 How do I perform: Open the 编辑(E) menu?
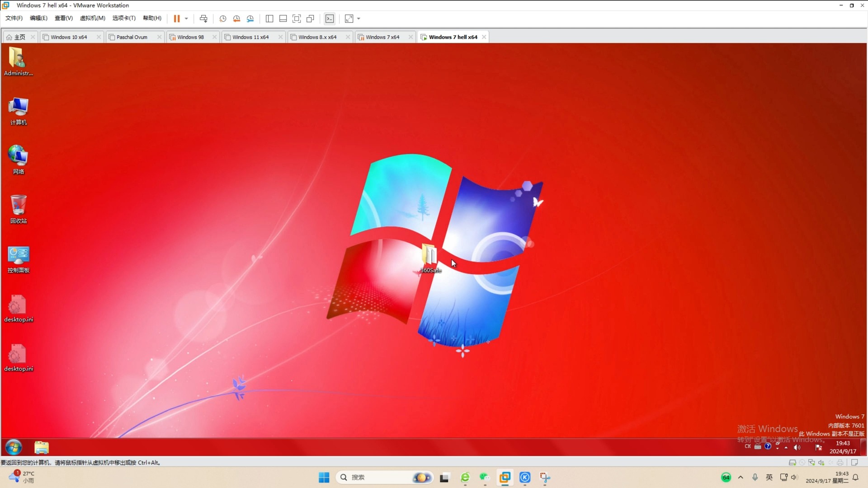(38, 18)
